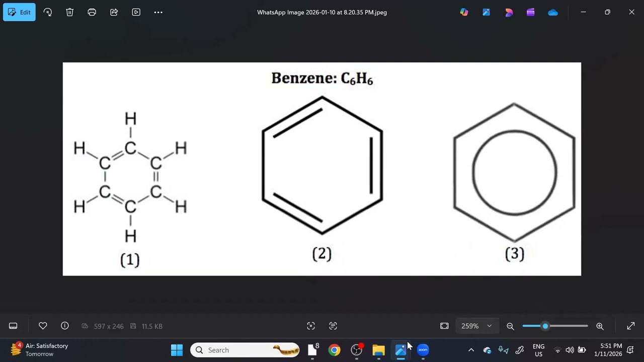Open the 259% zoom level dropdown
The image size is (644, 362).
coord(476,326)
